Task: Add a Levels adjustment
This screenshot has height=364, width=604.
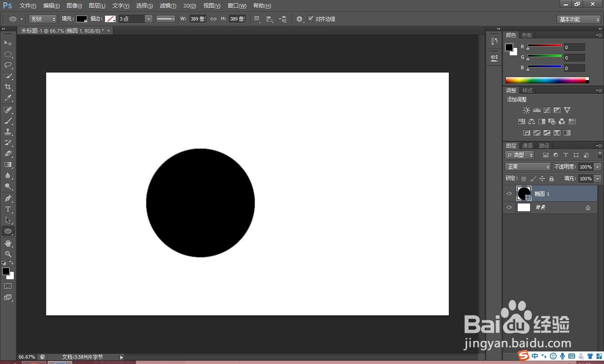Action: (537, 110)
